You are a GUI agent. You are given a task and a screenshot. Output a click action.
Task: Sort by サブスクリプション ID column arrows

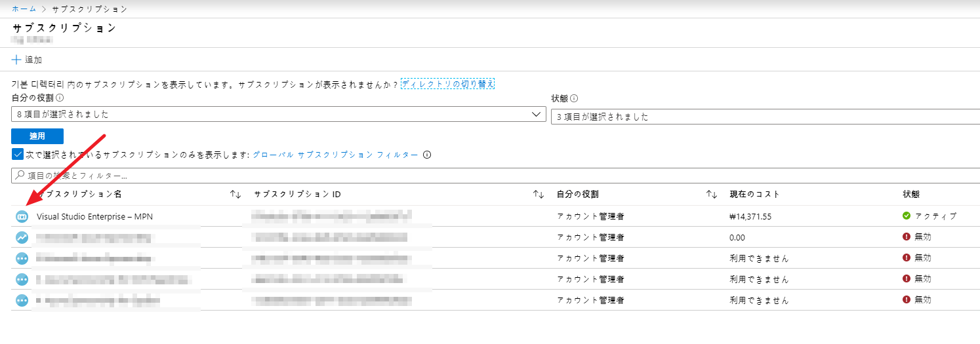(539, 195)
